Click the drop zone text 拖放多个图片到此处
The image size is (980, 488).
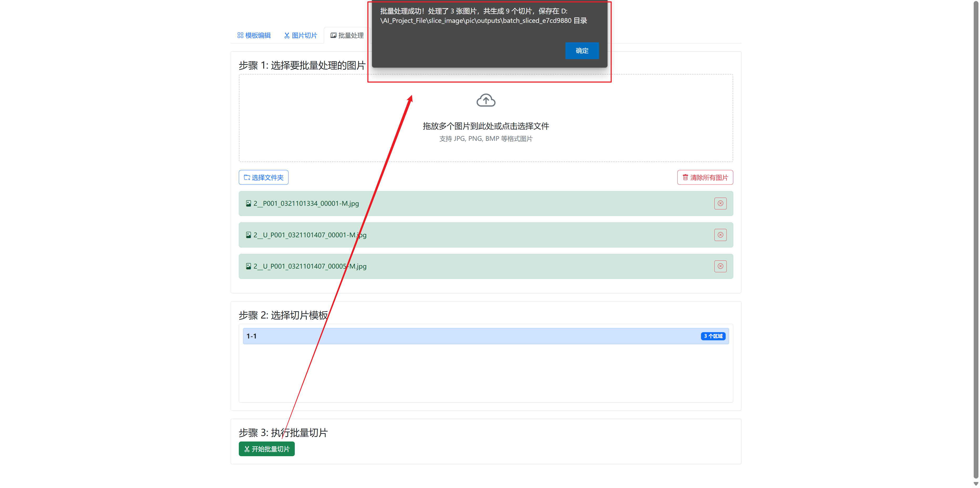(486, 126)
